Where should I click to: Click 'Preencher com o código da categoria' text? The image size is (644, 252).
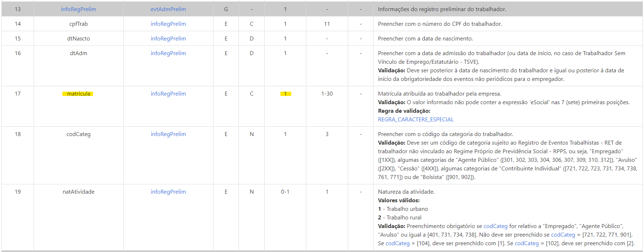pyautogui.click(x=446, y=134)
